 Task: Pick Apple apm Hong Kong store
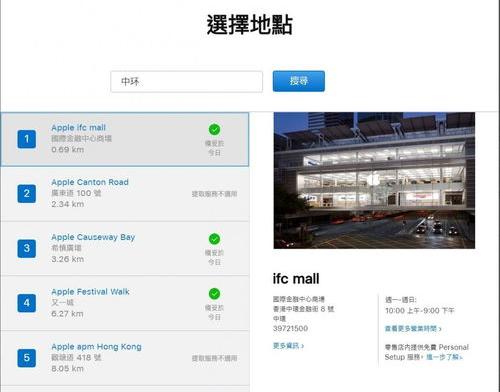click(125, 358)
